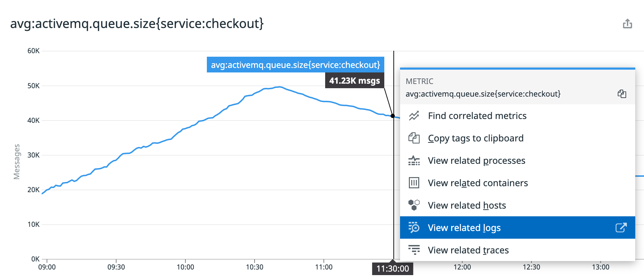Open Find correlated metrics
This screenshot has width=644, height=280.
click(x=477, y=115)
